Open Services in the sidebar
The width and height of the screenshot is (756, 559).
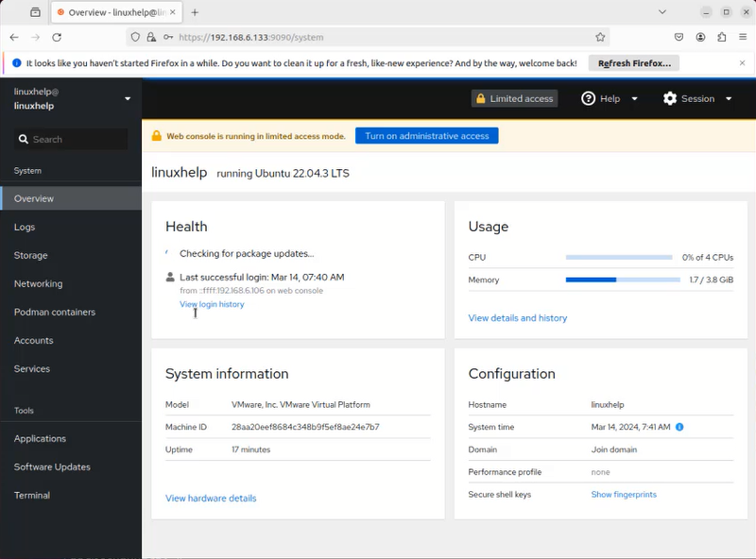71,369
